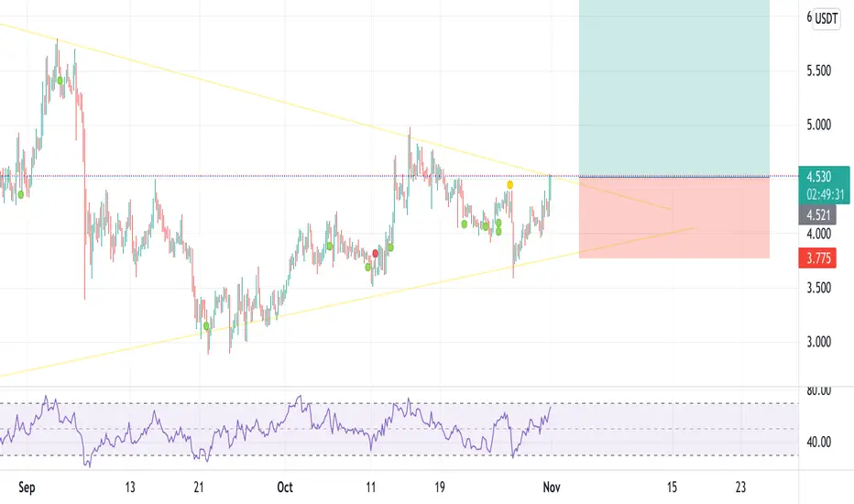Click the 15 date label on the time axis

click(672, 488)
